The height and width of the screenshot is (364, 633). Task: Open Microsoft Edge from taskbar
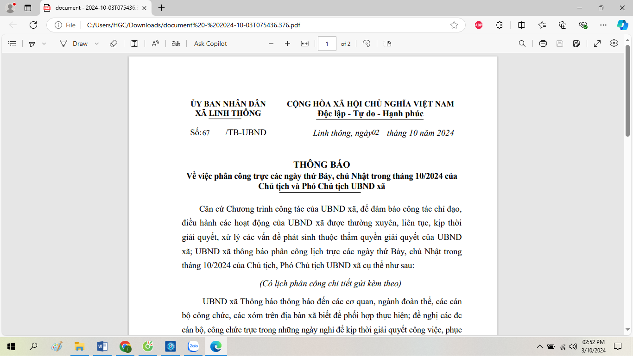coord(216,346)
